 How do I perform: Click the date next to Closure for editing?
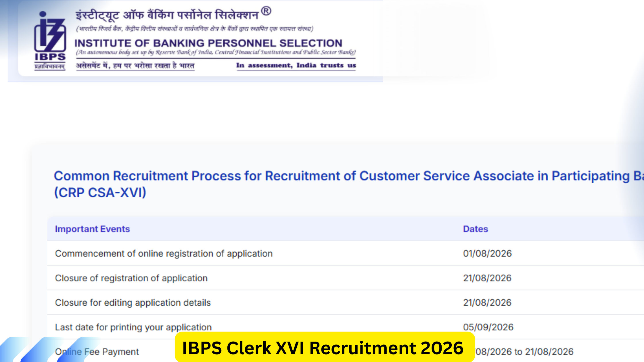tap(487, 303)
